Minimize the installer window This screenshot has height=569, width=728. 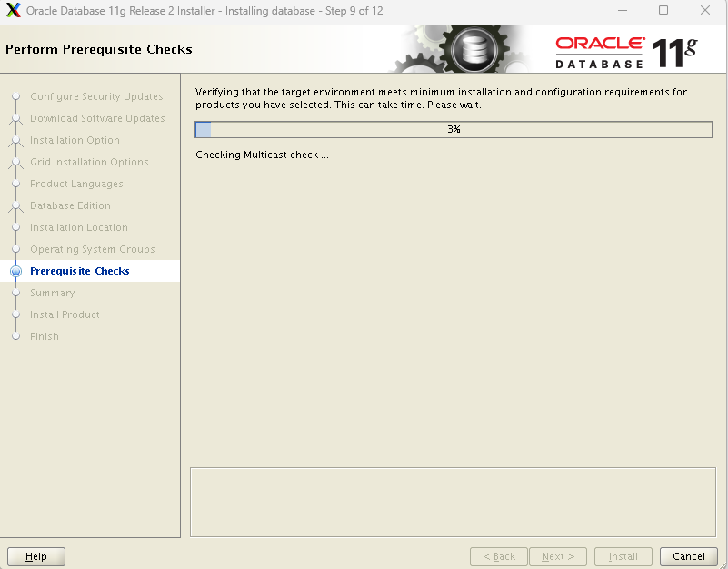click(x=623, y=10)
